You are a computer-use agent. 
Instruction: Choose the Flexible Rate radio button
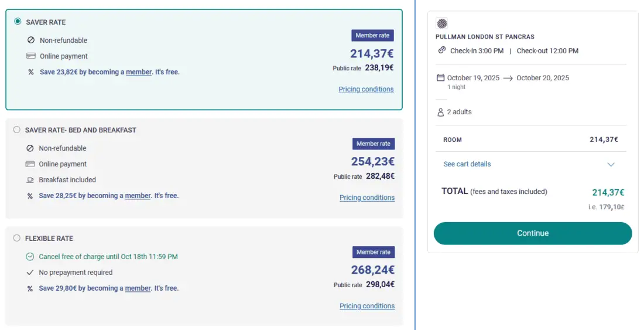pyautogui.click(x=16, y=238)
